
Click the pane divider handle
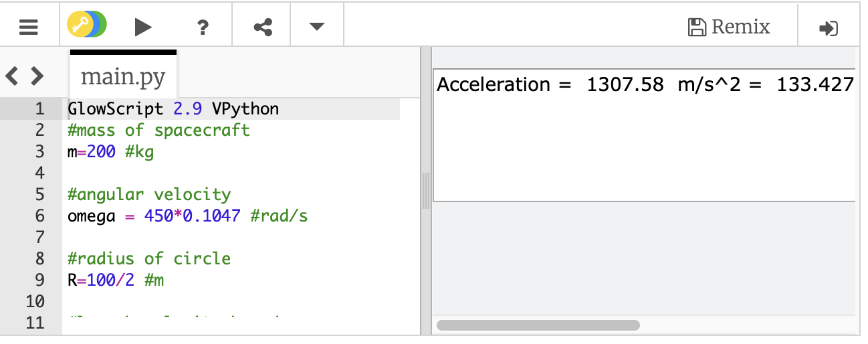[425, 191]
